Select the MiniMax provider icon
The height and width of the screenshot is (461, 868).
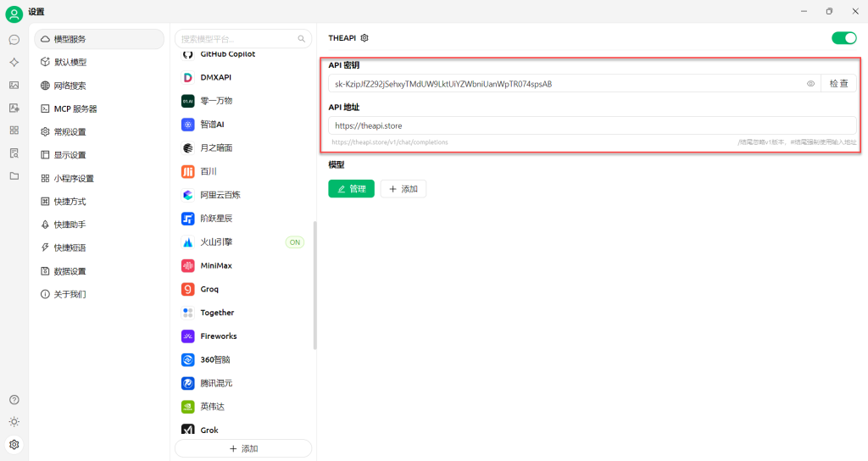[187, 265]
